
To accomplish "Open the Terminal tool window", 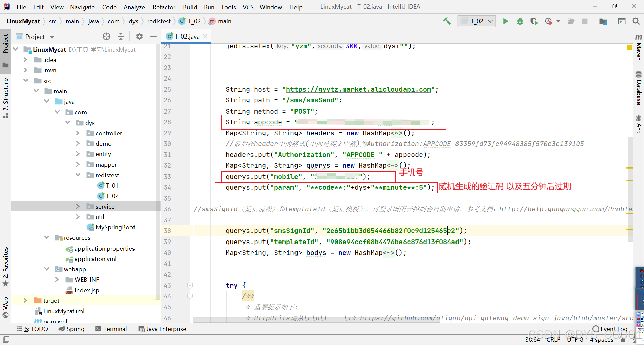I will [x=111, y=329].
